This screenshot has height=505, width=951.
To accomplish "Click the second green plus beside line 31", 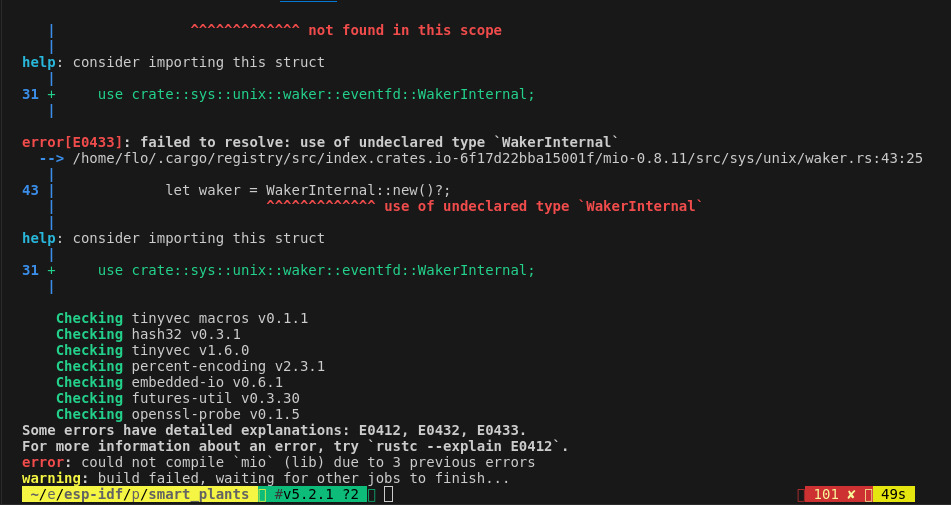I will pyautogui.click(x=51, y=270).
